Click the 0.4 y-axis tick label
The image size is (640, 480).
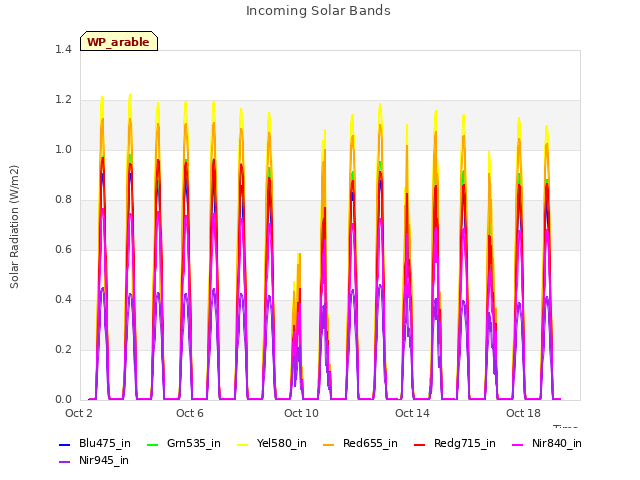click(x=63, y=300)
